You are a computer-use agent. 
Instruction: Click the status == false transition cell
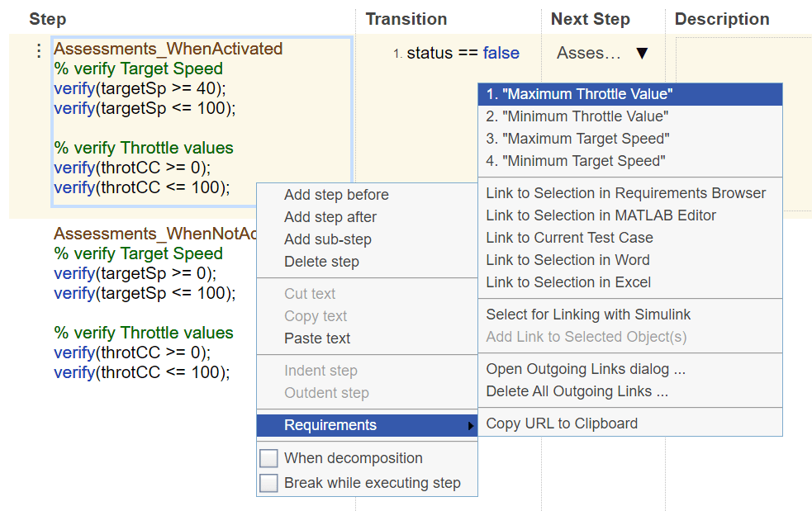tap(463, 54)
